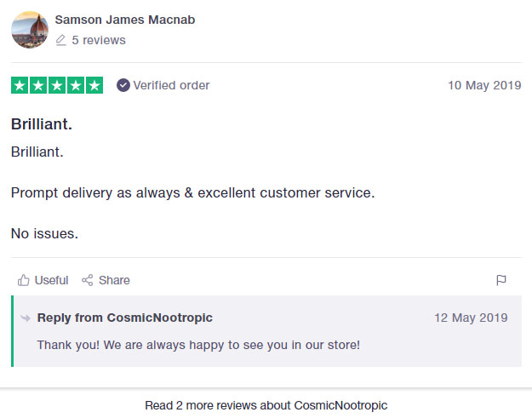The image size is (532, 418).
Task: Click the pencil icon beside 5 reviews
Action: pyautogui.click(x=60, y=40)
